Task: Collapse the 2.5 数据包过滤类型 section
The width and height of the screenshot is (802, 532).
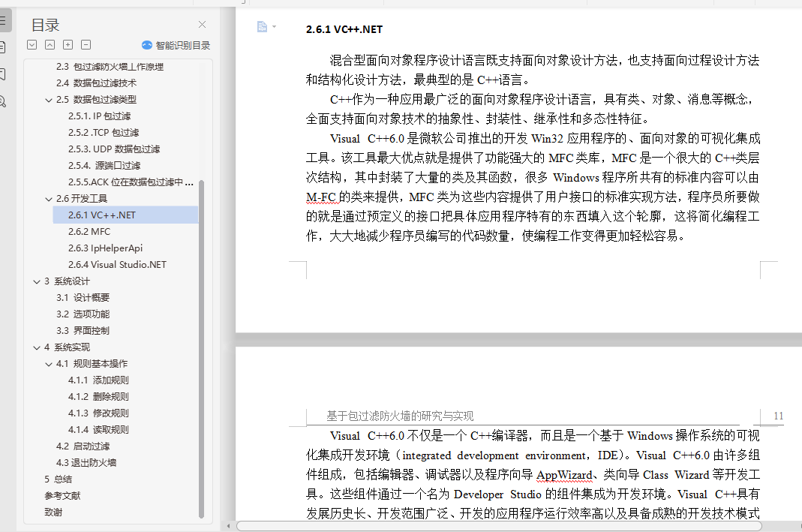Action: (x=49, y=101)
